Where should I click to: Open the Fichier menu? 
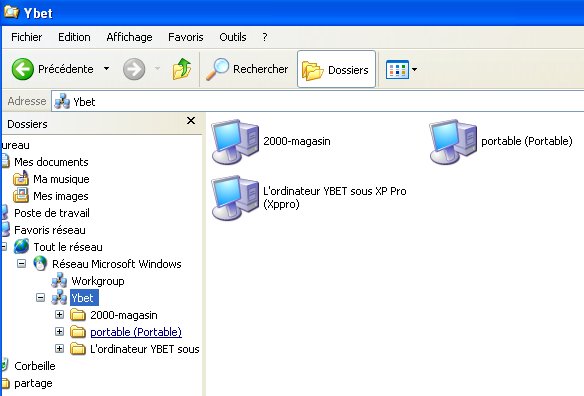[26, 37]
